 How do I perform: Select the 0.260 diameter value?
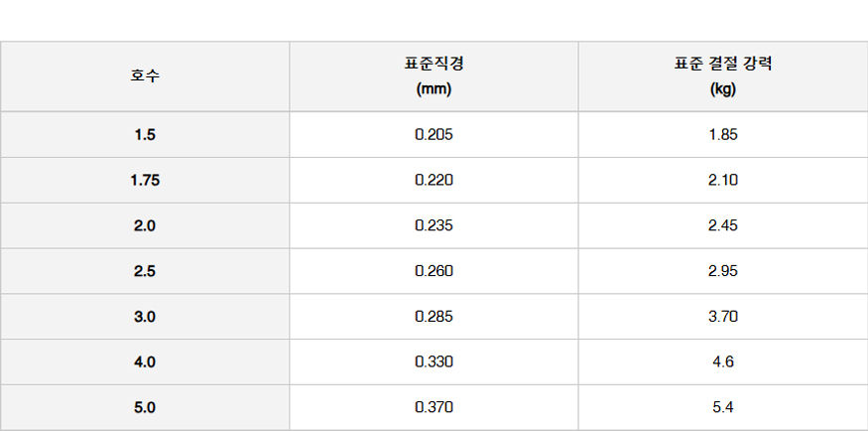point(434,271)
